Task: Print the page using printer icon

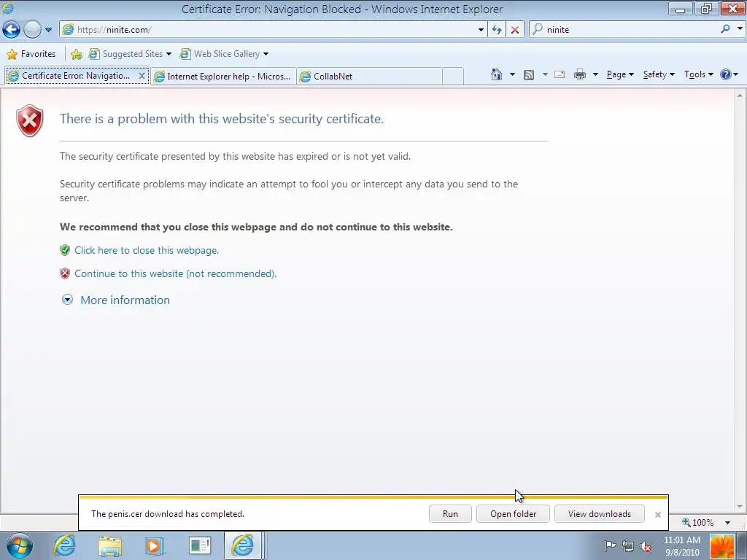Action: pos(580,74)
